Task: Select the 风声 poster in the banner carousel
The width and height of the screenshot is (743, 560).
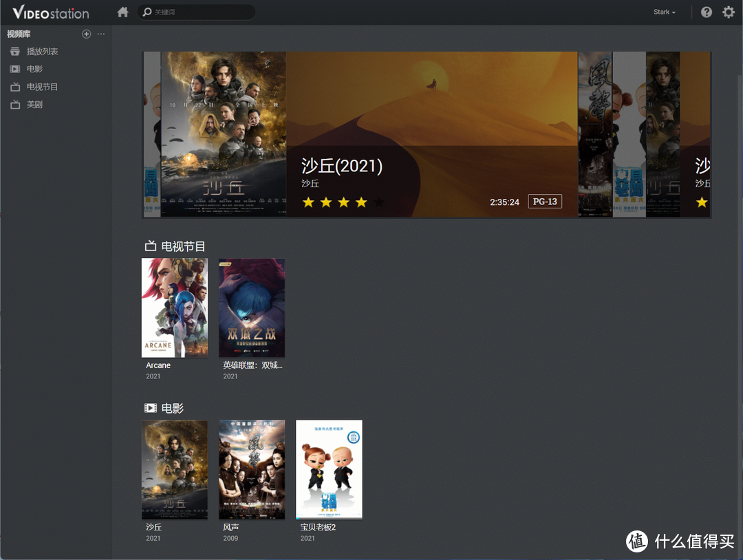Action: tap(595, 134)
